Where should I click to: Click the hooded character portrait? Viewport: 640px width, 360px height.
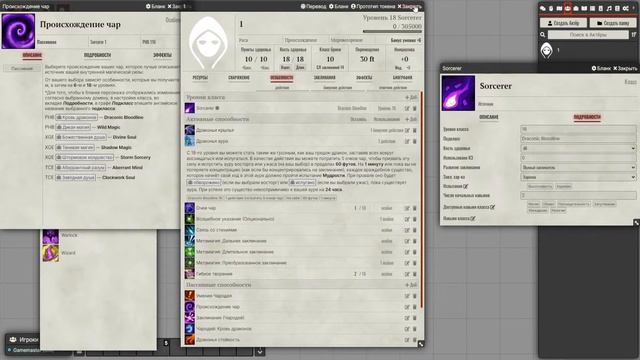coord(209,43)
